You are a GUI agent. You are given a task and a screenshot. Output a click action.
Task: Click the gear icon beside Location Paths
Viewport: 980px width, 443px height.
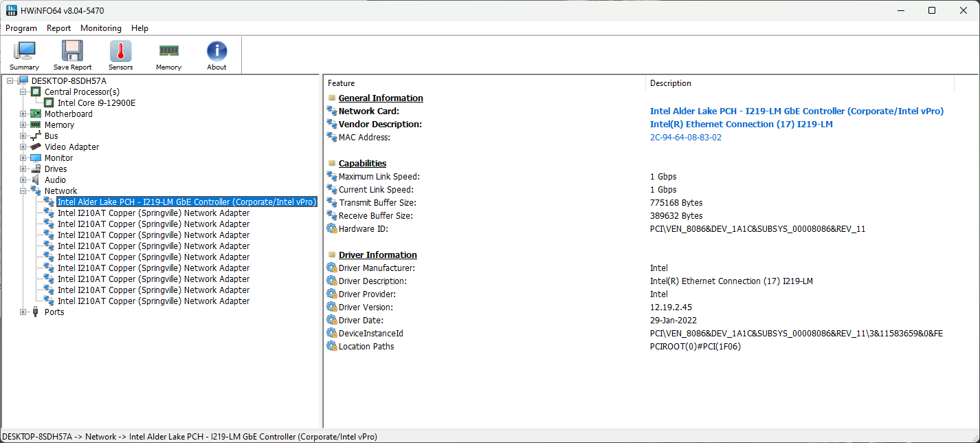pos(332,347)
